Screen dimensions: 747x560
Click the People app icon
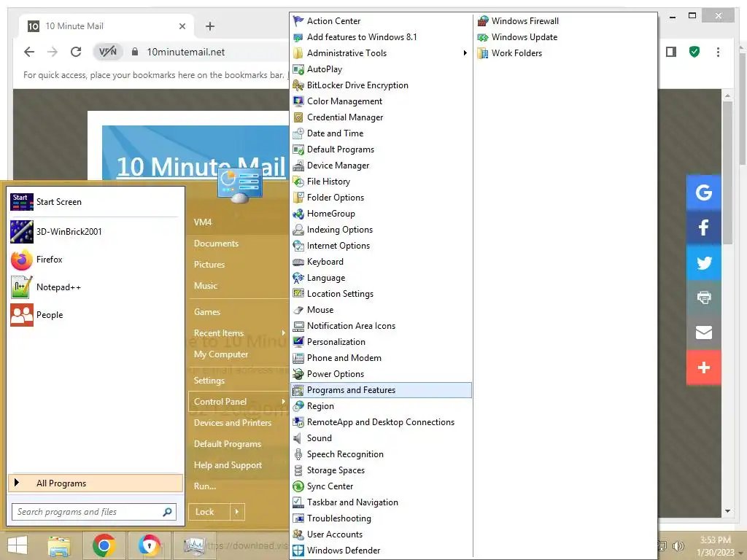[x=22, y=315]
